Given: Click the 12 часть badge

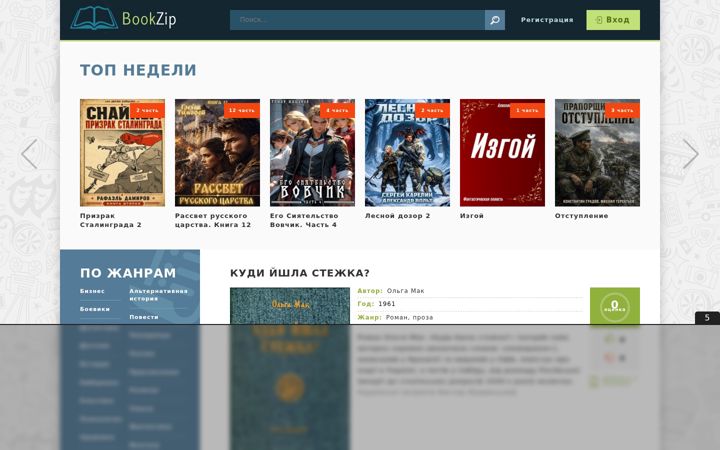Looking at the screenshot, I should 242,110.
